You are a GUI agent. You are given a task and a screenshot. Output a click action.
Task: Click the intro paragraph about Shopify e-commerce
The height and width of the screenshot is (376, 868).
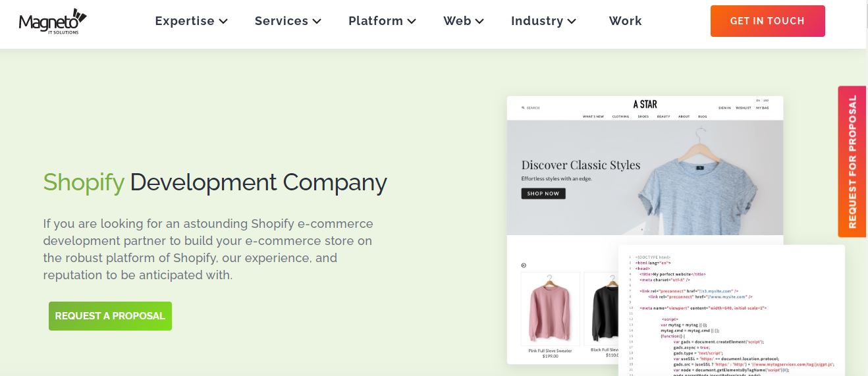click(x=208, y=250)
